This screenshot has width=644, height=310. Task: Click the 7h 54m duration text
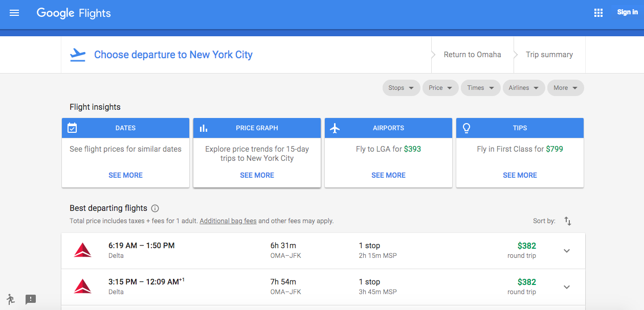coord(283,282)
